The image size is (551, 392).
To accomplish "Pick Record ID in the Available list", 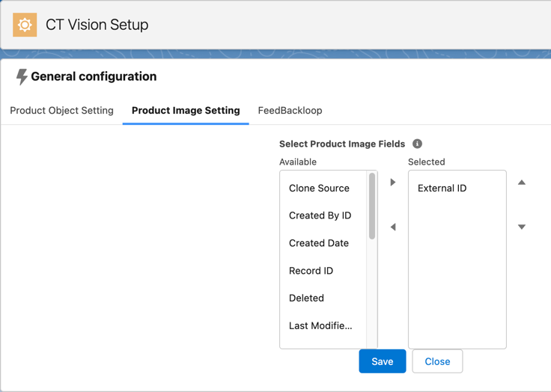I will [x=311, y=271].
